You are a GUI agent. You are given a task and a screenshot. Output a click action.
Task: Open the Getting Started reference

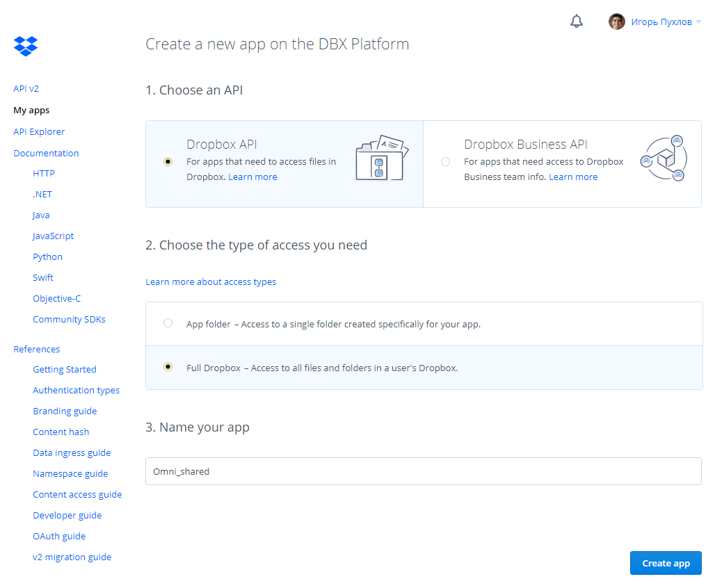coord(64,370)
